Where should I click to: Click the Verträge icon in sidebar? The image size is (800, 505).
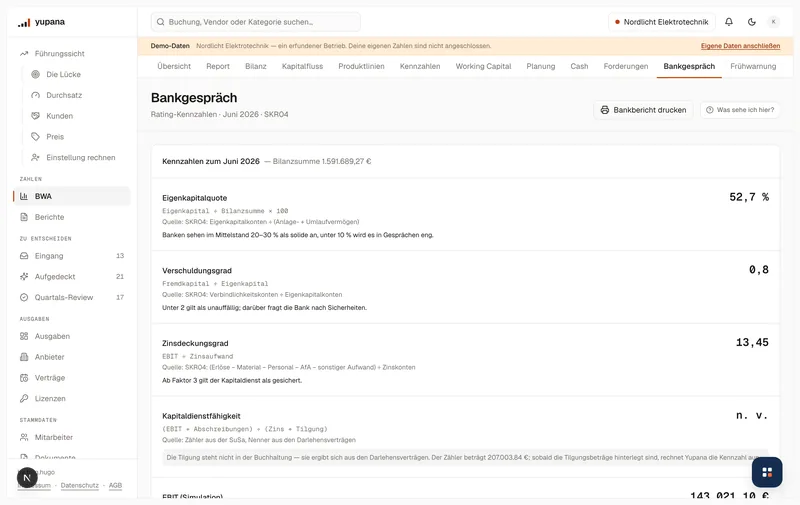tap(24, 378)
